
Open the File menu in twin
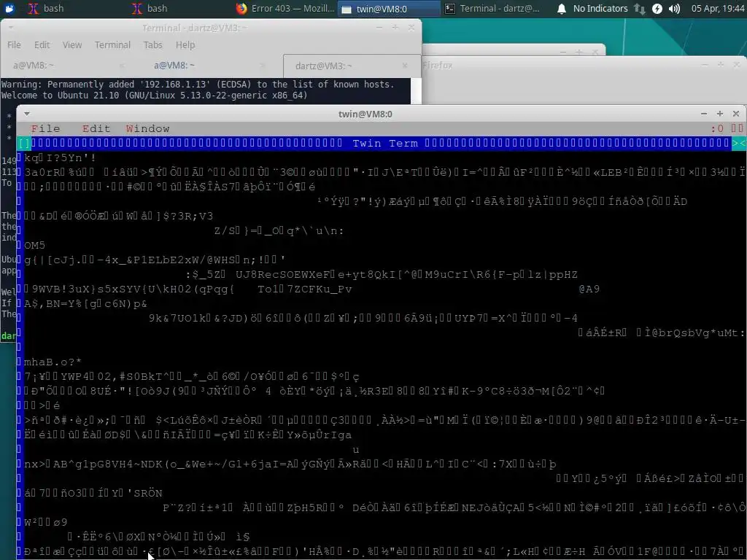click(46, 128)
